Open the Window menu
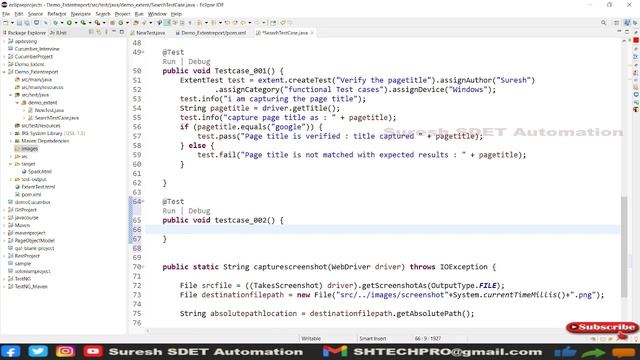640x360 pixels. tap(157, 14)
